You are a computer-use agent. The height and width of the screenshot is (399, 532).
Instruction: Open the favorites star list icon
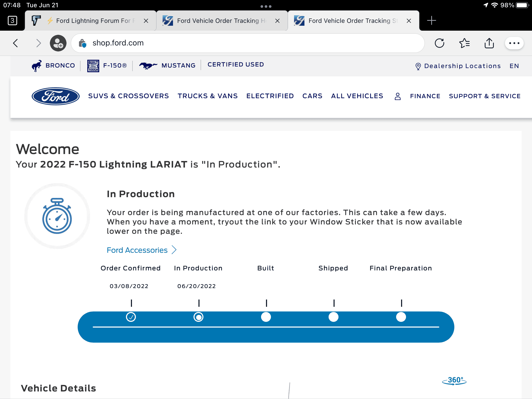pyautogui.click(x=464, y=43)
